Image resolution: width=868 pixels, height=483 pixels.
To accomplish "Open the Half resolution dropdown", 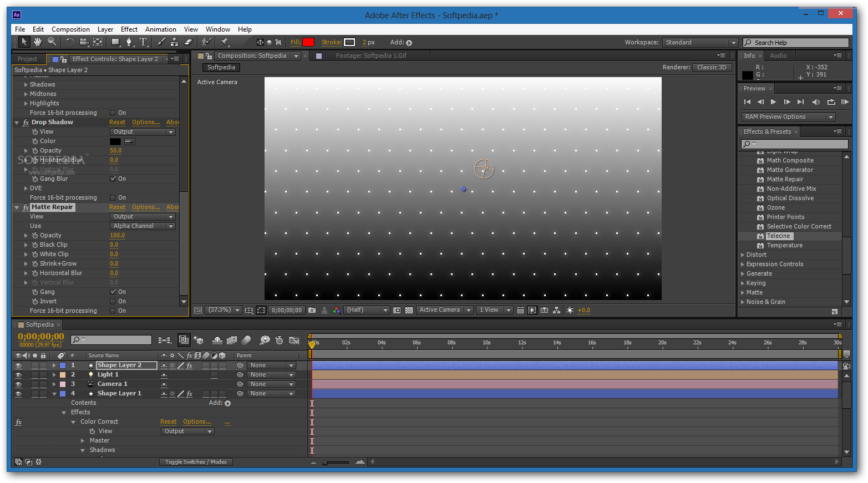I will tap(367, 311).
